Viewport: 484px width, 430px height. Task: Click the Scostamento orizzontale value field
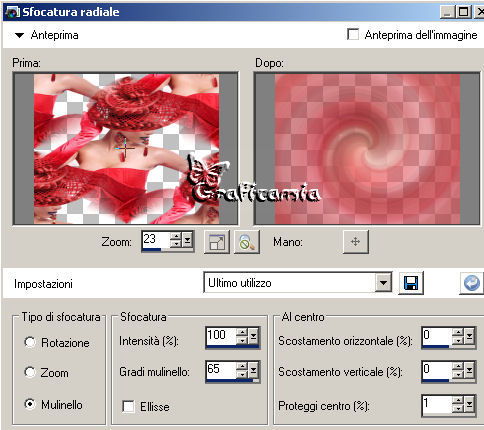tap(437, 336)
